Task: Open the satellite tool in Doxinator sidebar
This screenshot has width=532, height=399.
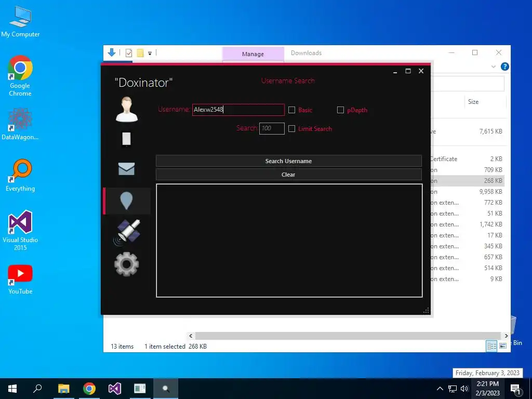Action: coord(127,232)
